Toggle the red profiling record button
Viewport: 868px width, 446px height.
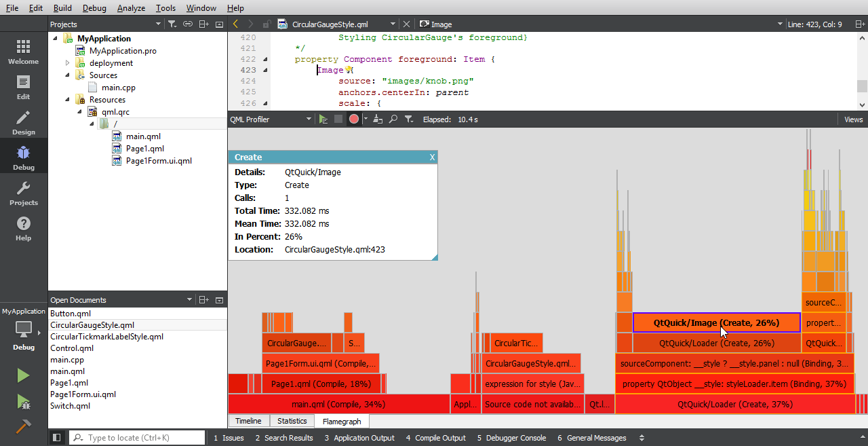pyautogui.click(x=354, y=119)
